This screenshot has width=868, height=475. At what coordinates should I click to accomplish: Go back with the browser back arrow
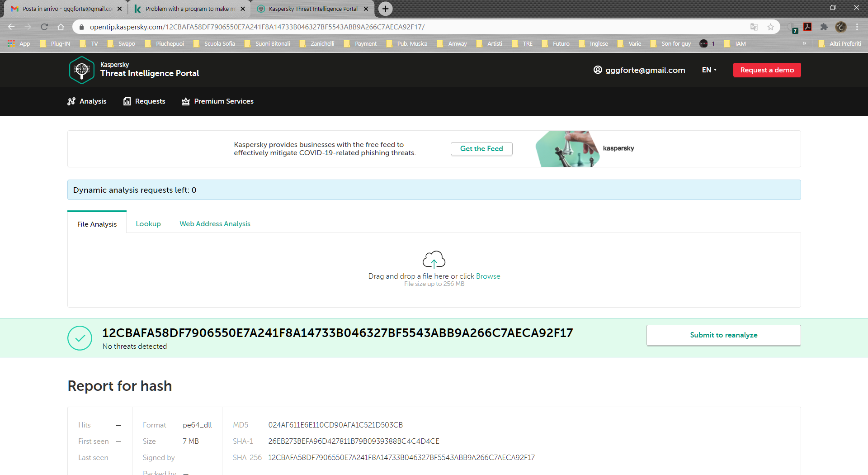point(11,27)
